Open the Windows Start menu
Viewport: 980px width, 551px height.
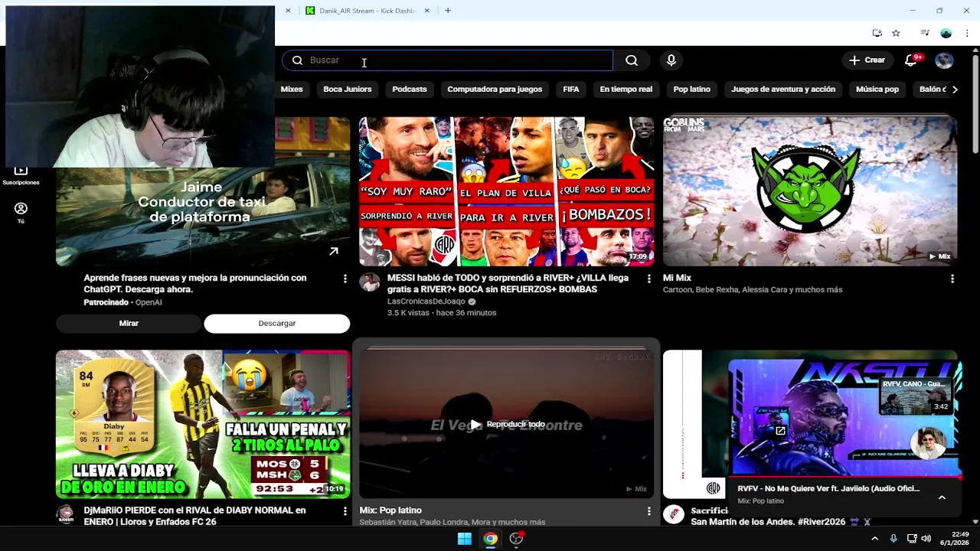click(x=465, y=539)
